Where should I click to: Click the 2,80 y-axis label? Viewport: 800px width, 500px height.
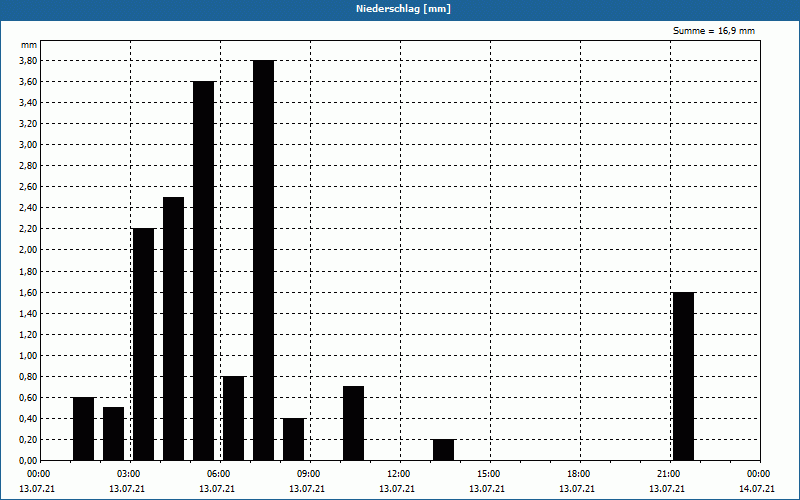pyautogui.click(x=29, y=166)
